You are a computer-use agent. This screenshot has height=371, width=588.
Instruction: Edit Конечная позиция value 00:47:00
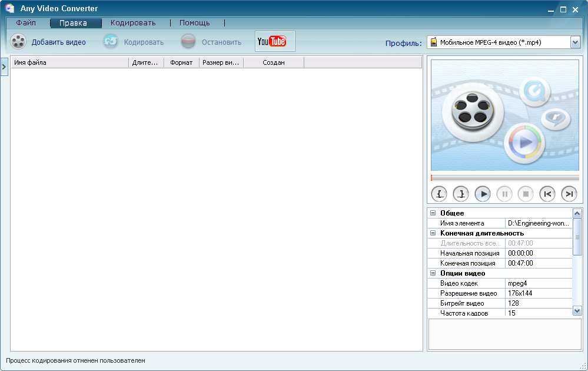(539, 263)
